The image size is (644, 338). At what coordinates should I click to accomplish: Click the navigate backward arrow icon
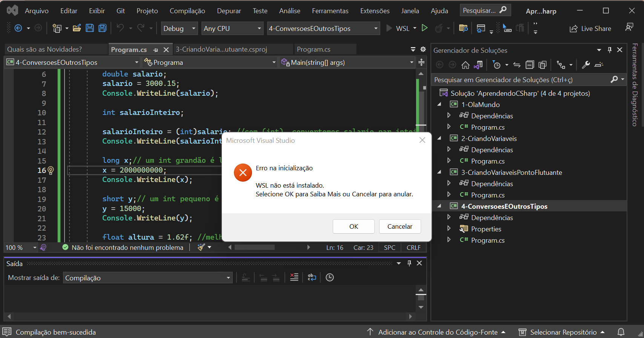click(x=18, y=28)
